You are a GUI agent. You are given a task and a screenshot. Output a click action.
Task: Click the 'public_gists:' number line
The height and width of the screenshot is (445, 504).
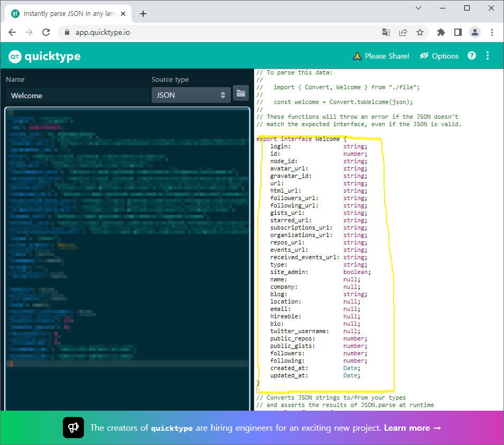click(x=319, y=346)
